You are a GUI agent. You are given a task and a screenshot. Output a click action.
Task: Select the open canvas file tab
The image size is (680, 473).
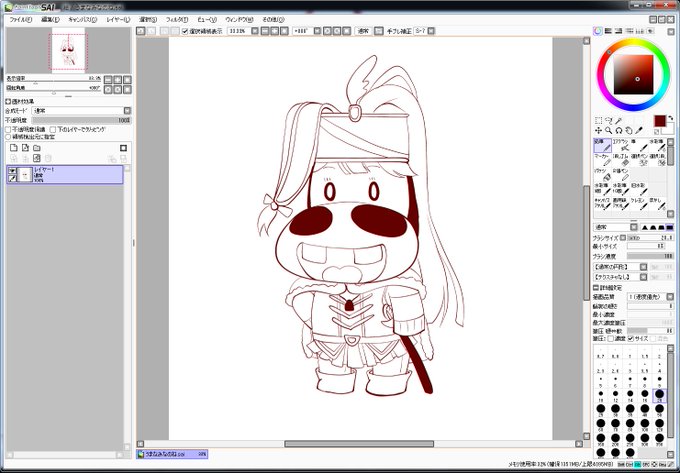click(172, 454)
